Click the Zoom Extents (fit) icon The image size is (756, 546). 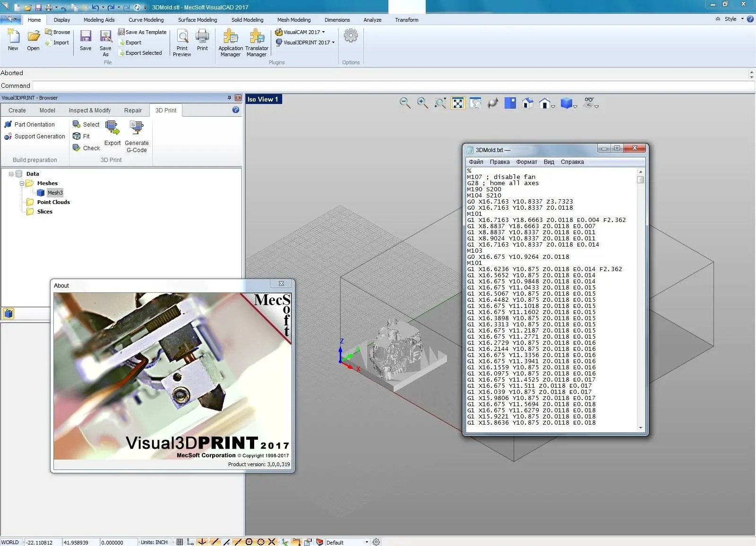tap(458, 103)
